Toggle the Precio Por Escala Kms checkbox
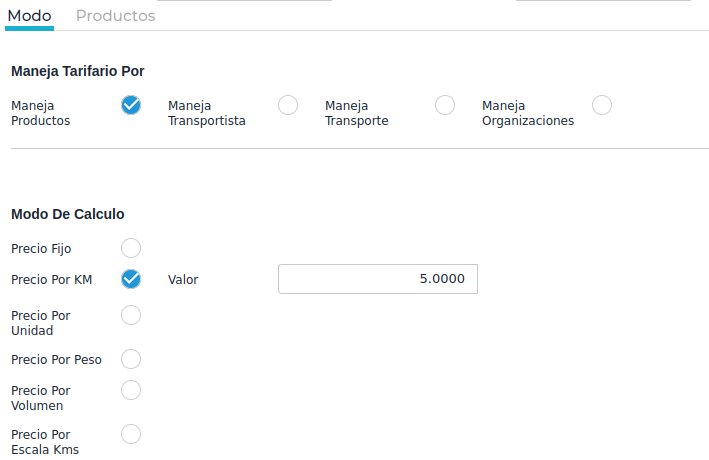 (x=131, y=434)
